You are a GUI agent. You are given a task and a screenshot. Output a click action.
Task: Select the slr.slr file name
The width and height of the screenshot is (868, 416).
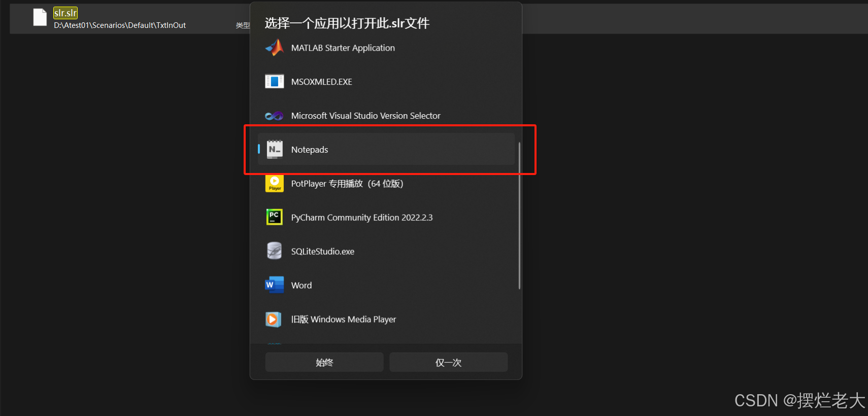(x=65, y=13)
